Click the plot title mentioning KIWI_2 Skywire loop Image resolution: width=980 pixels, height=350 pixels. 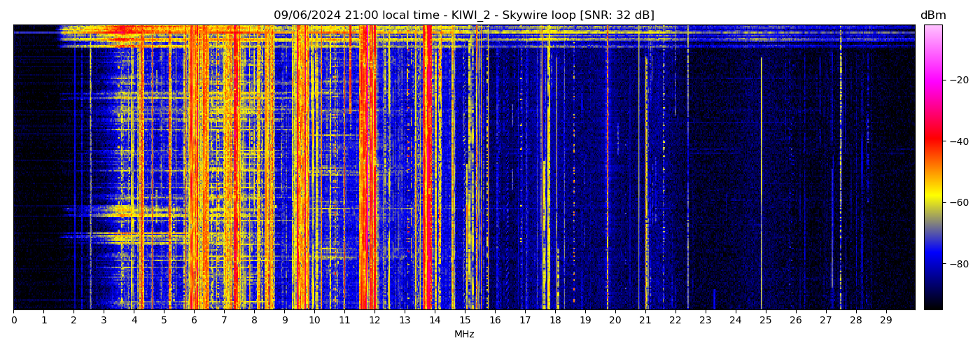[463, 15]
